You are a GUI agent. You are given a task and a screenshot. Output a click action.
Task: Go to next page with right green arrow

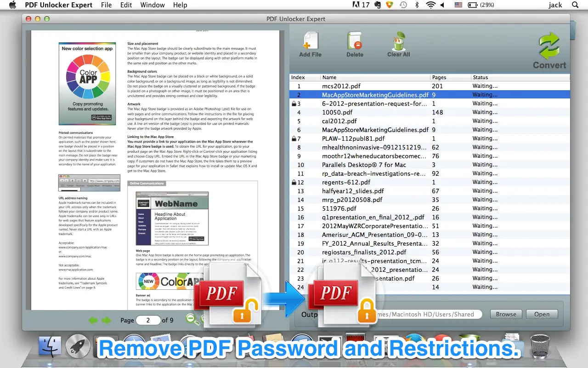point(107,320)
